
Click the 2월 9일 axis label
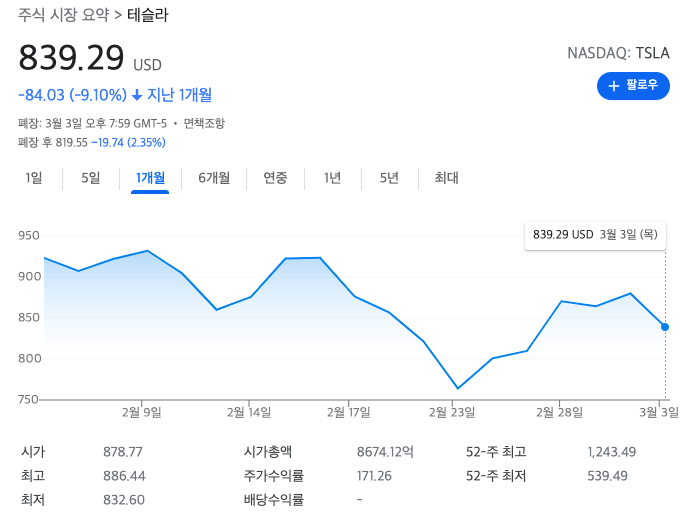click(142, 412)
